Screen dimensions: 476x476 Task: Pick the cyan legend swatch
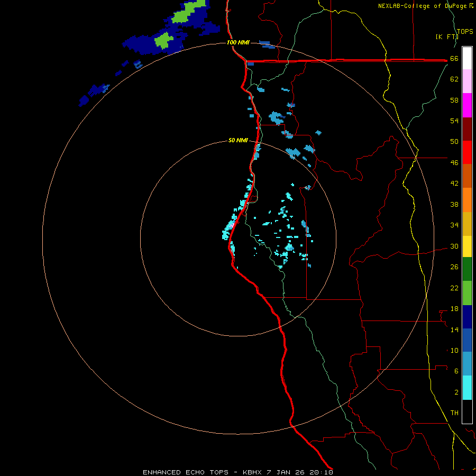pyautogui.click(x=467, y=388)
